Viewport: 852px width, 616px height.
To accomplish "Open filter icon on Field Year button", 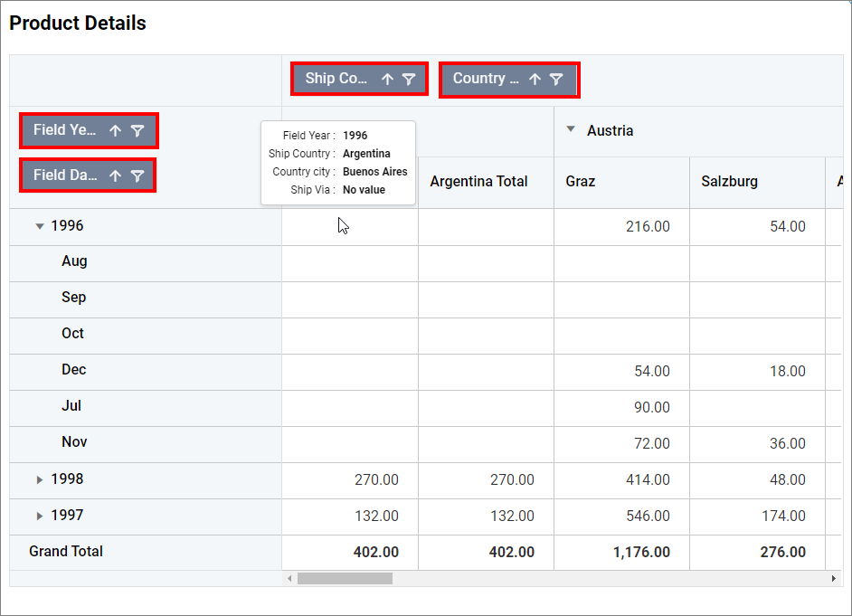I will (x=137, y=130).
